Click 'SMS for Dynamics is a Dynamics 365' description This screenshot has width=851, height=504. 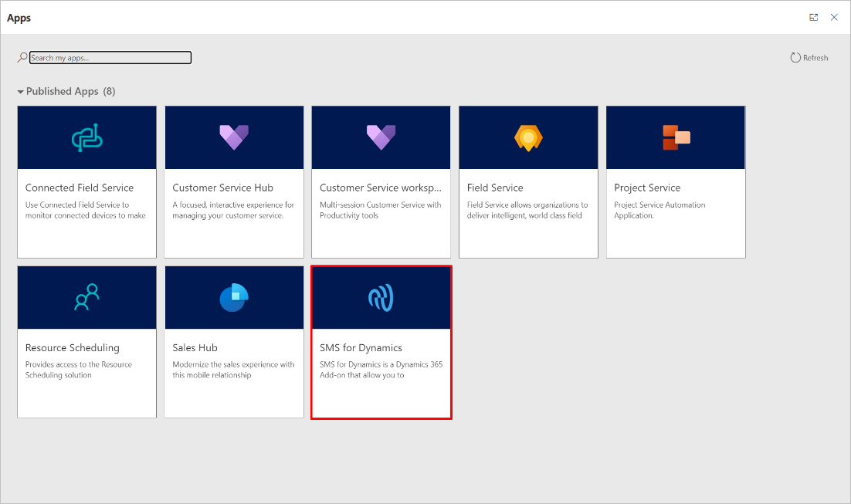coord(381,370)
